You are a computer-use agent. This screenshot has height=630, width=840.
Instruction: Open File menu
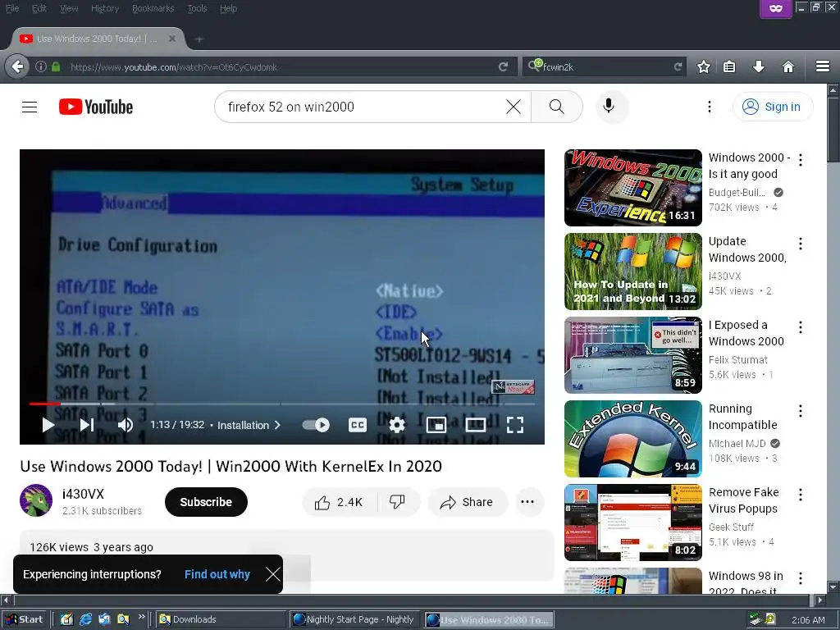click(x=12, y=8)
